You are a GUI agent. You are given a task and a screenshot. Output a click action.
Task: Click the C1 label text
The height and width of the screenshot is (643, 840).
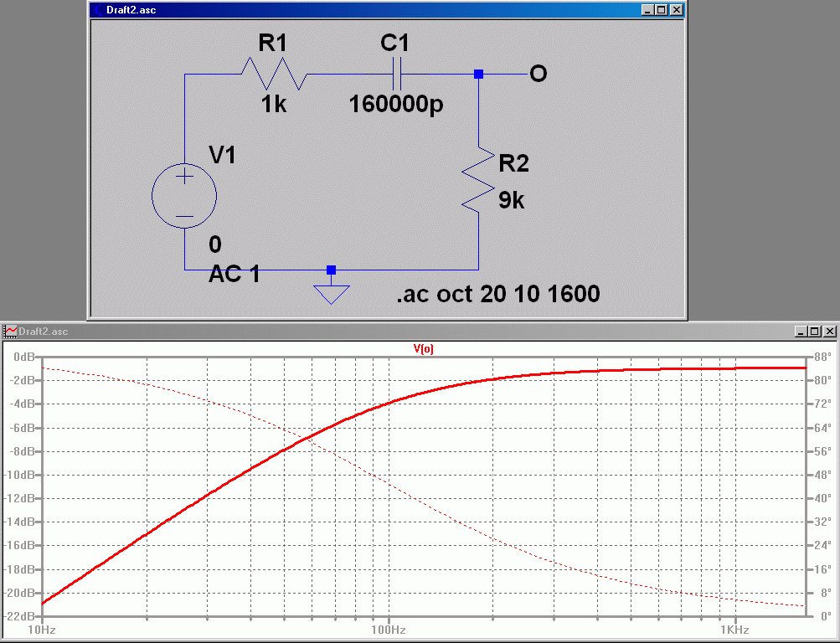(x=395, y=43)
